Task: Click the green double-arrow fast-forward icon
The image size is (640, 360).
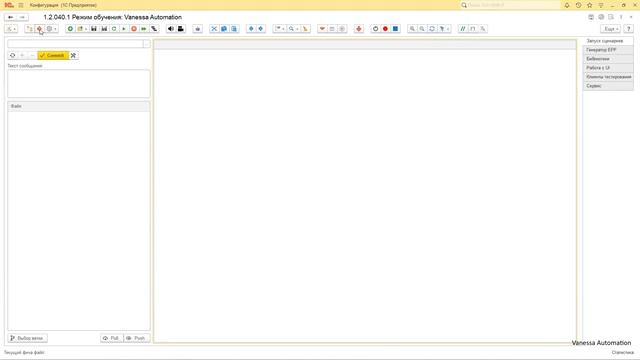Action: 144,29
